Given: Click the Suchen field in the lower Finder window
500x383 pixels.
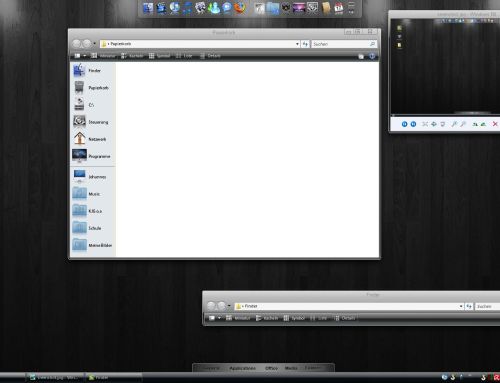Looking at the screenshot, I should point(487,306).
